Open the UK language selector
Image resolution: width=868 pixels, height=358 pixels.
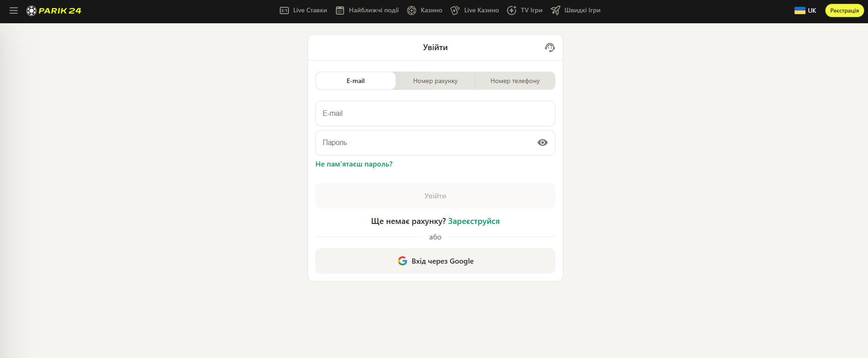pyautogui.click(x=805, y=10)
